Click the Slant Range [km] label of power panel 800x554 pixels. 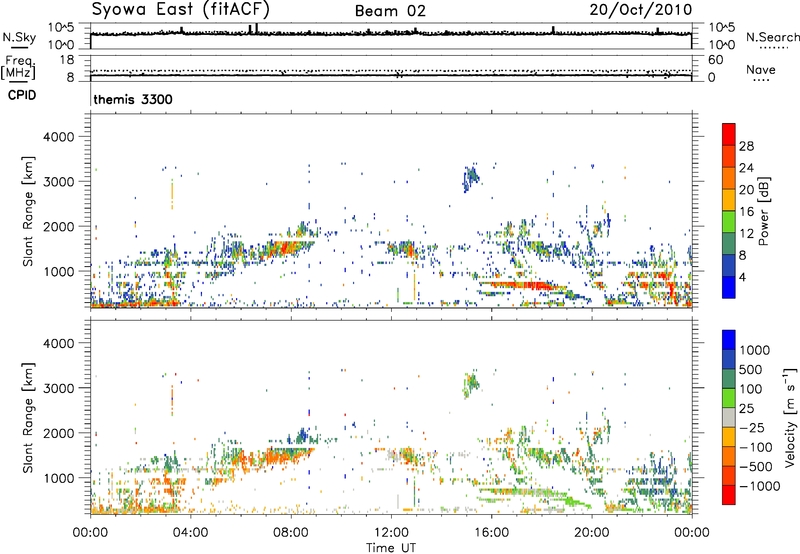point(28,211)
